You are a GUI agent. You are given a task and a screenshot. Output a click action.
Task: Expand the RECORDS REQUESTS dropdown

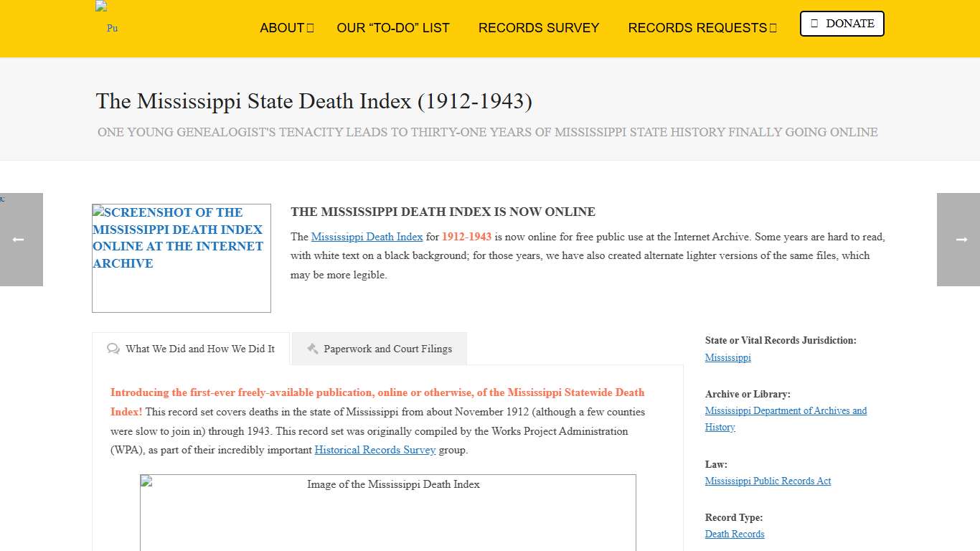(x=697, y=28)
